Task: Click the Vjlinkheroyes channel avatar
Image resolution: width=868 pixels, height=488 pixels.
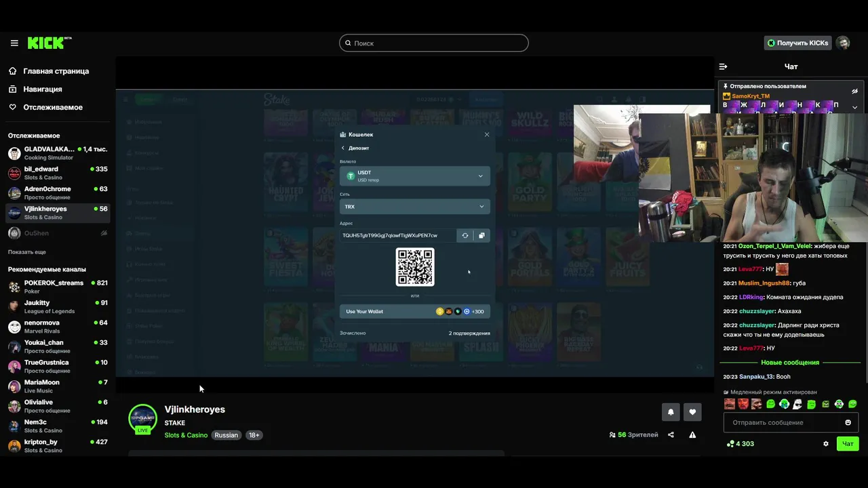Action: 143,418
